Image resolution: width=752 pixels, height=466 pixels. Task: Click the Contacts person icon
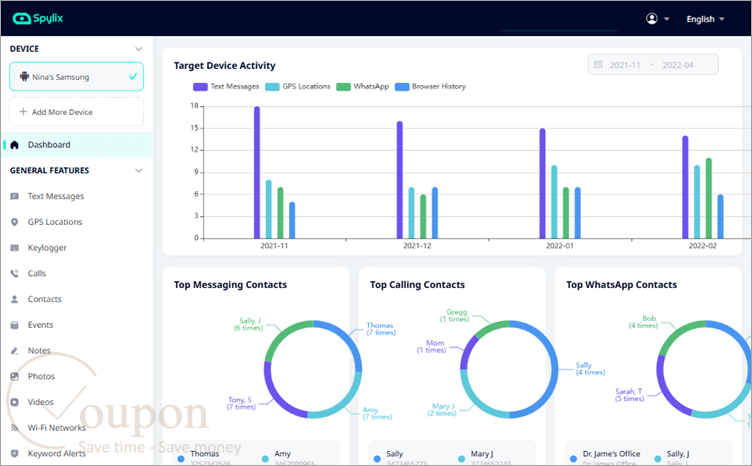coord(14,299)
